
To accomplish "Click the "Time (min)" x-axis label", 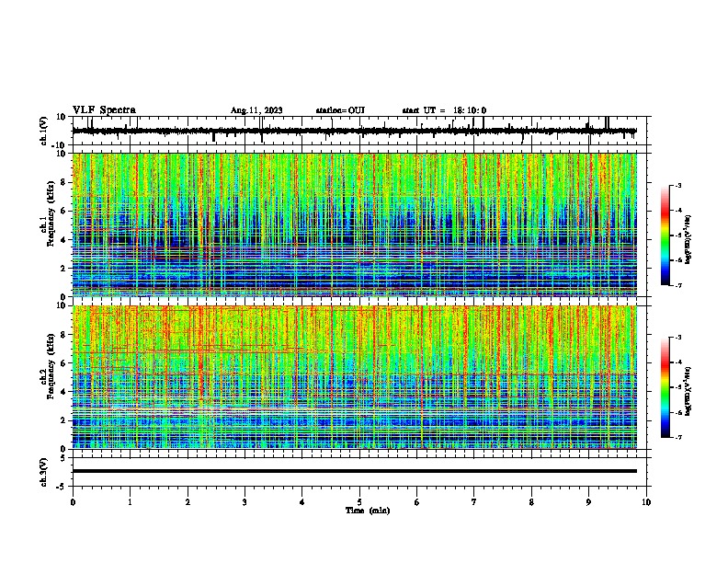I will pos(368,511).
